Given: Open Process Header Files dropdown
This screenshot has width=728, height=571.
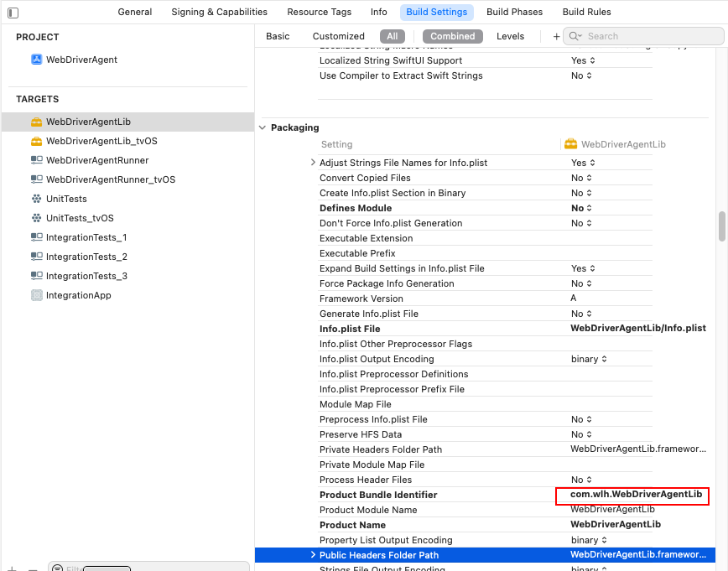Looking at the screenshot, I should [581, 480].
